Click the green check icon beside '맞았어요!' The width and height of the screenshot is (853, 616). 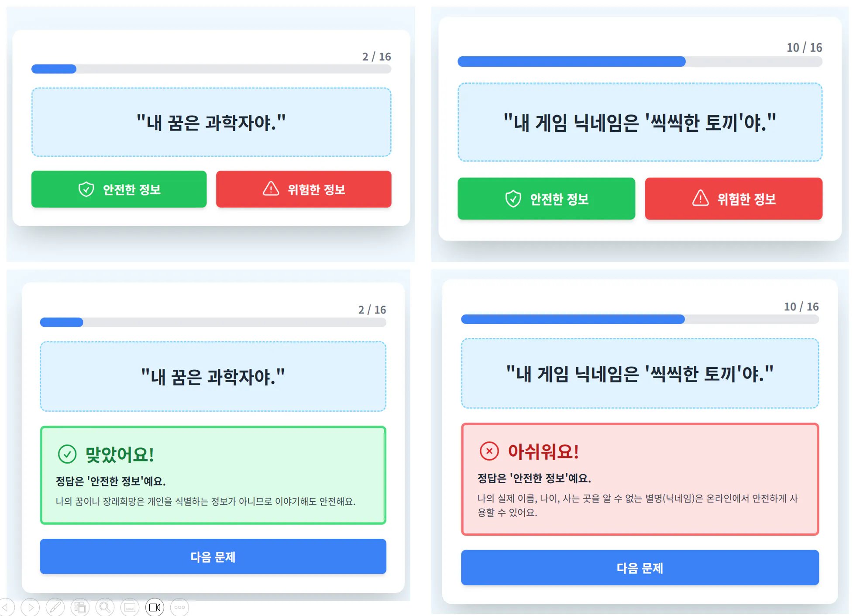click(x=67, y=454)
